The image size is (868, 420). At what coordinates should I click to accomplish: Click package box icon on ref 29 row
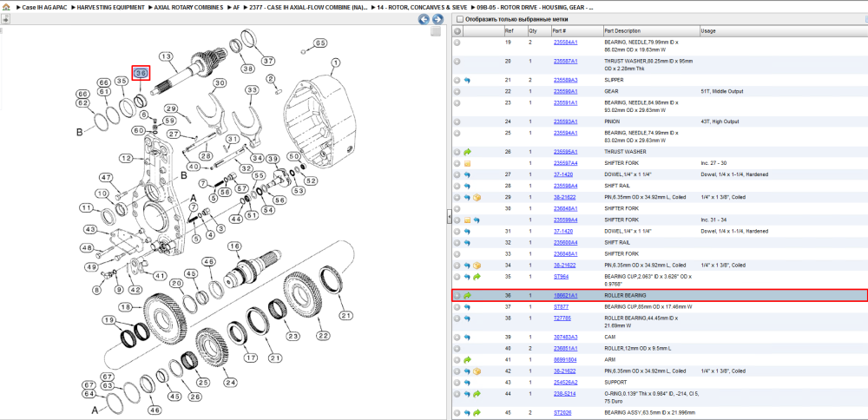[477, 197]
